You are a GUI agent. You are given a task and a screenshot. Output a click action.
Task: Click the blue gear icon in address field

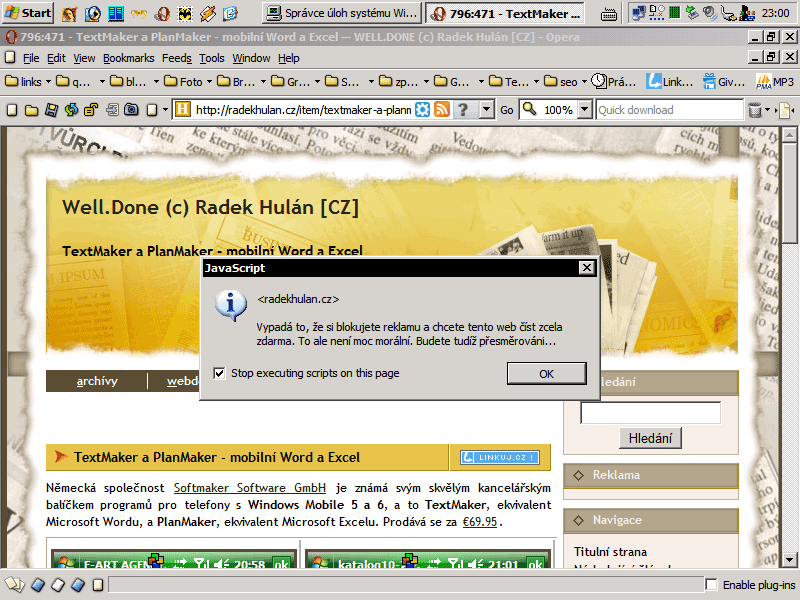click(x=422, y=110)
